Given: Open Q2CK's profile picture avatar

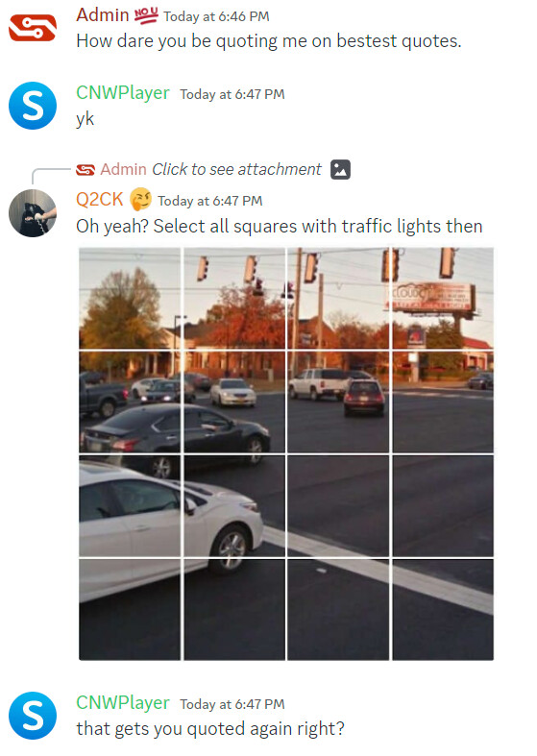Looking at the screenshot, I should pos(33,213).
